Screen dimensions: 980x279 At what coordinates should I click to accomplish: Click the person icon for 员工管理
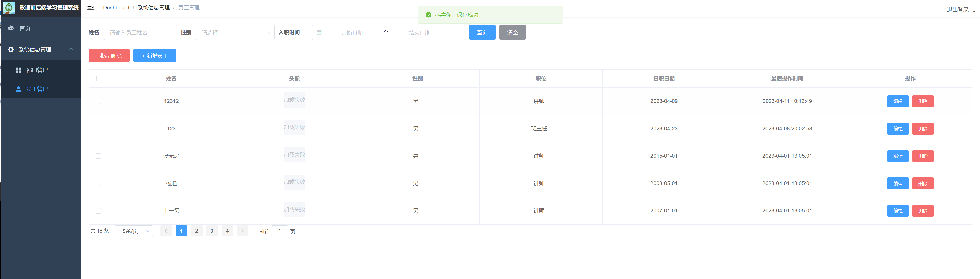tap(18, 89)
